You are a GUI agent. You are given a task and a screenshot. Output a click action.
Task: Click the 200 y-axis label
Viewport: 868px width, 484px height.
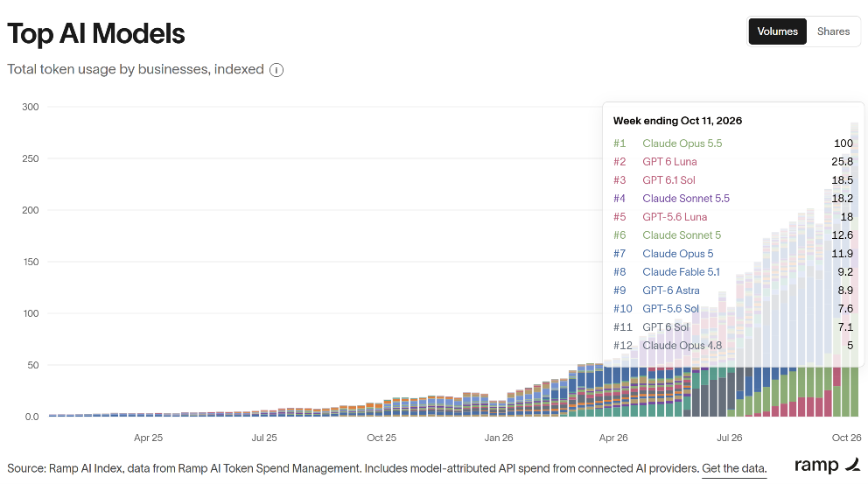tap(31, 210)
